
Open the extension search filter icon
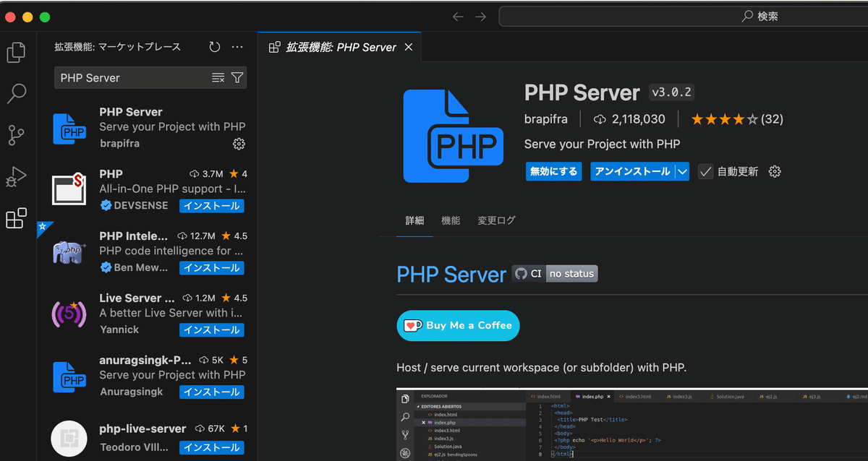pos(237,78)
